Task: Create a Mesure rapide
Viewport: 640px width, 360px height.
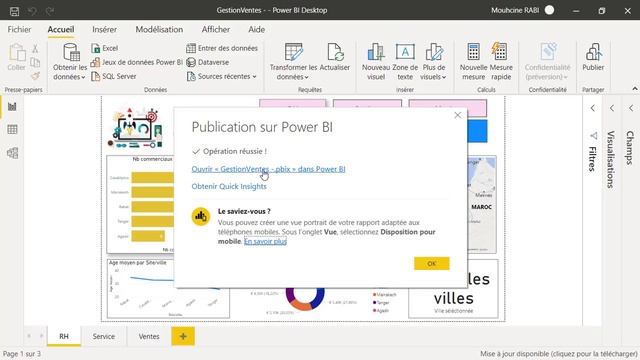Action: pos(501,62)
